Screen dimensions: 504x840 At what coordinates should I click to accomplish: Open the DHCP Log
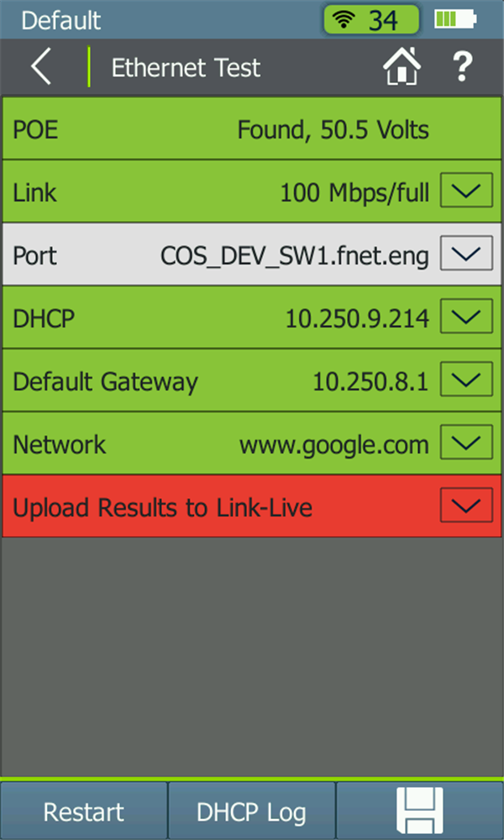point(252,811)
